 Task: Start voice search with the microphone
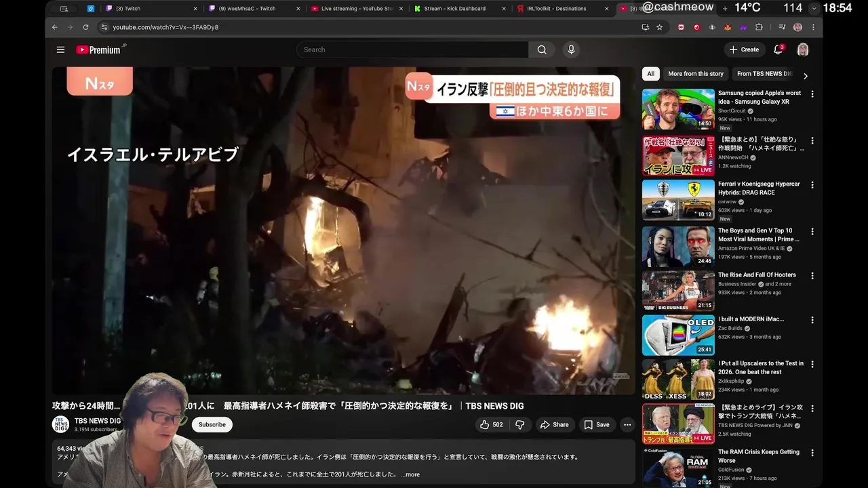[x=571, y=49]
